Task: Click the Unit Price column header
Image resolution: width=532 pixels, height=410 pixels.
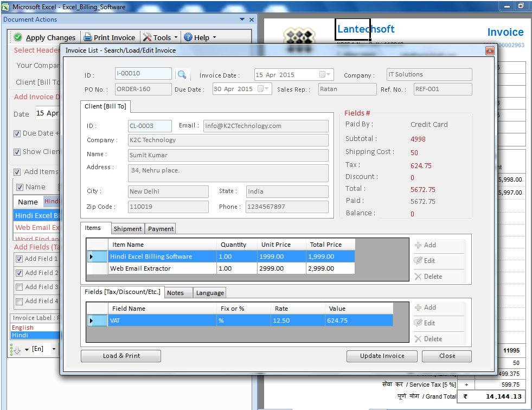Action: click(281, 245)
